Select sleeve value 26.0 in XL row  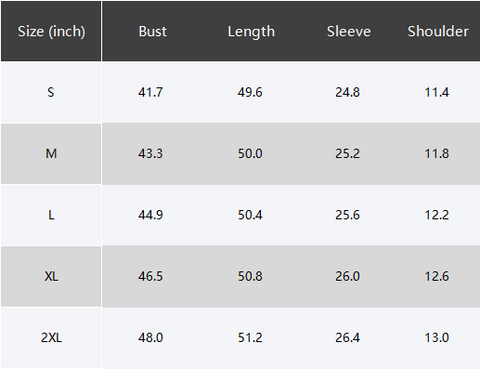347,276
